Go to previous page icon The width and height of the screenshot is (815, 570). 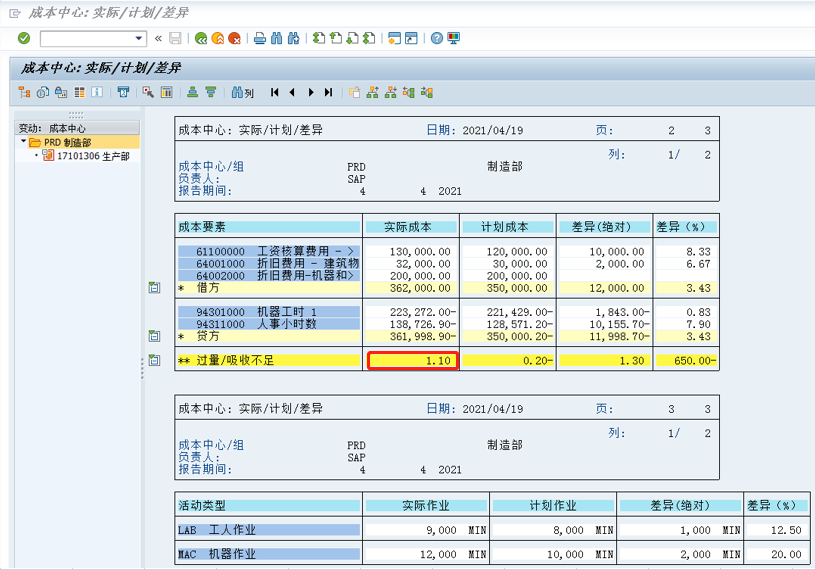336,38
